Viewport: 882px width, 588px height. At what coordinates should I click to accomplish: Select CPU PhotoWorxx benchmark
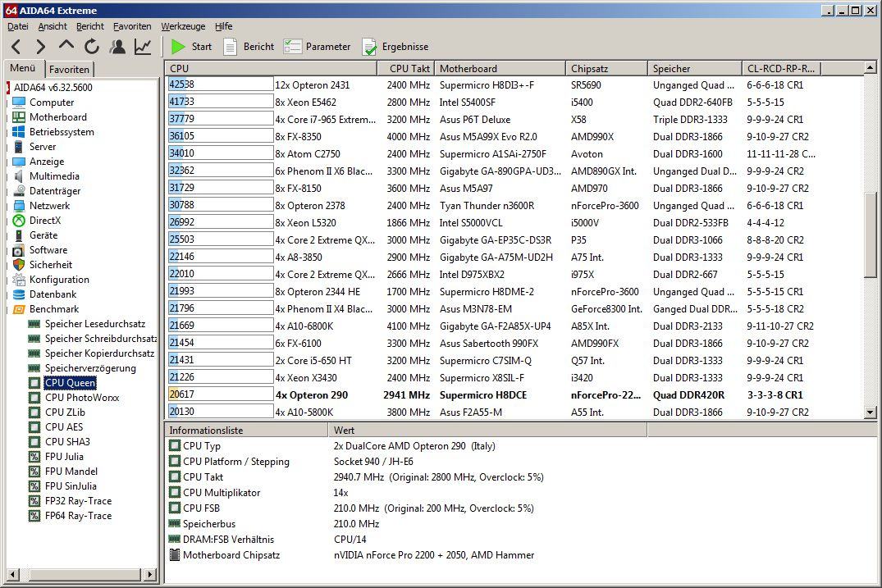click(x=82, y=398)
